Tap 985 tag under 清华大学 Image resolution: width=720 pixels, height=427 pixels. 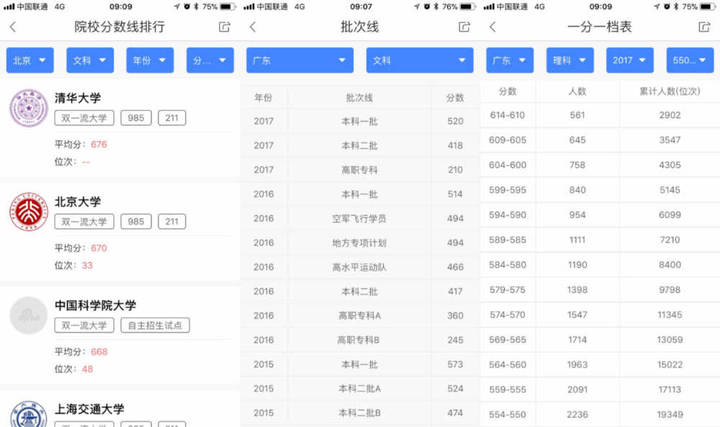(x=136, y=118)
